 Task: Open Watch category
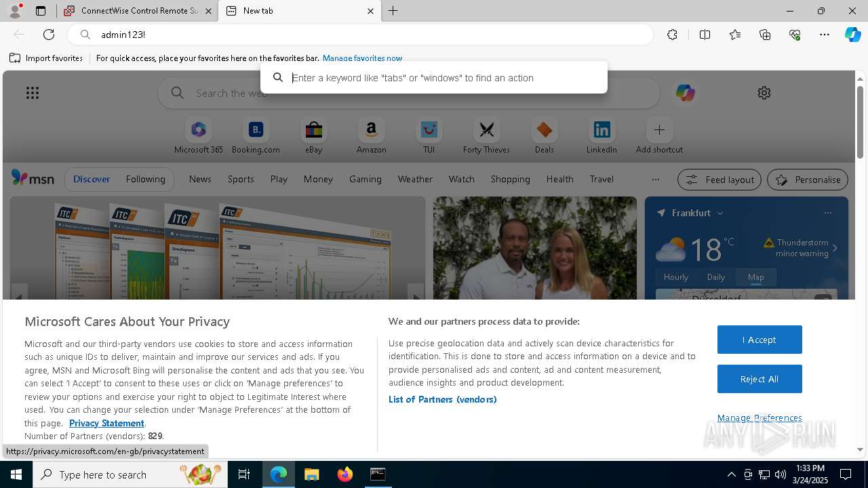461,179
